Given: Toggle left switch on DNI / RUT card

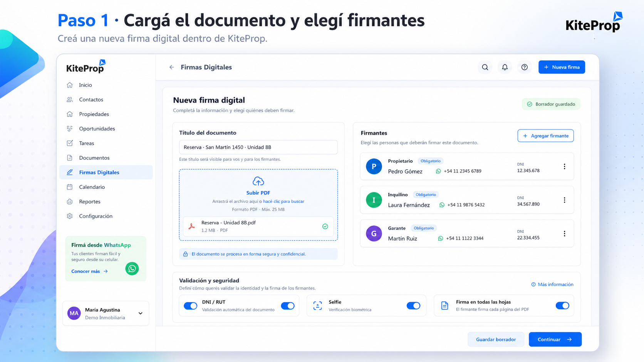Looking at the screenshot, I should click(190, 306).
